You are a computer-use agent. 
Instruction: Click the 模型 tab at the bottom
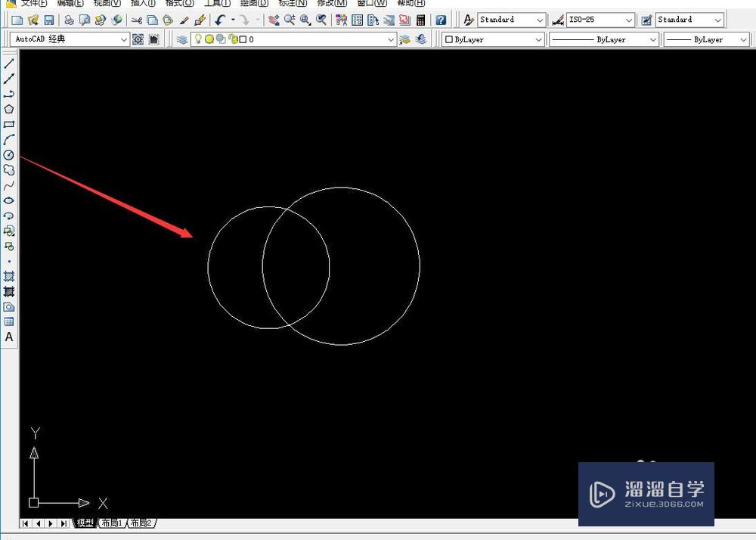coord(85,523)
